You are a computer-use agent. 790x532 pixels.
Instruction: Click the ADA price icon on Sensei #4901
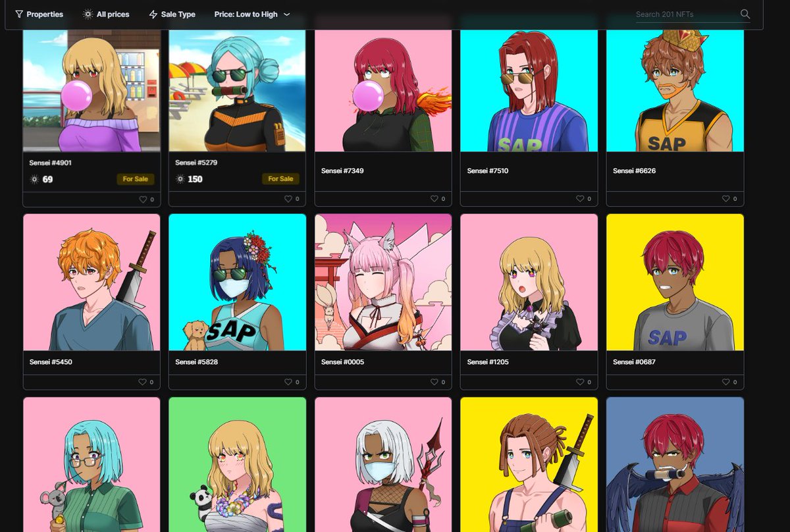pos(34,179)
